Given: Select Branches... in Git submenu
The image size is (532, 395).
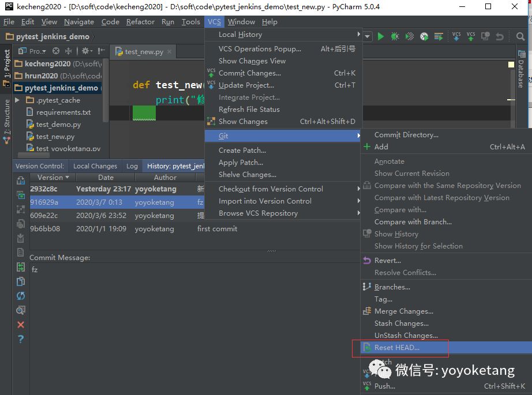Looking at the screenshot, I should point(446,287).
